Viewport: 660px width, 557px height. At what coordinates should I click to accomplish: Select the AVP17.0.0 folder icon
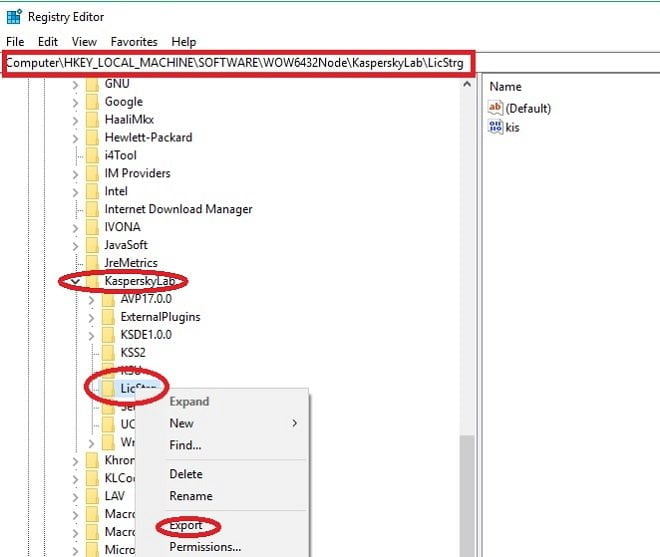(x=109, y=299)
